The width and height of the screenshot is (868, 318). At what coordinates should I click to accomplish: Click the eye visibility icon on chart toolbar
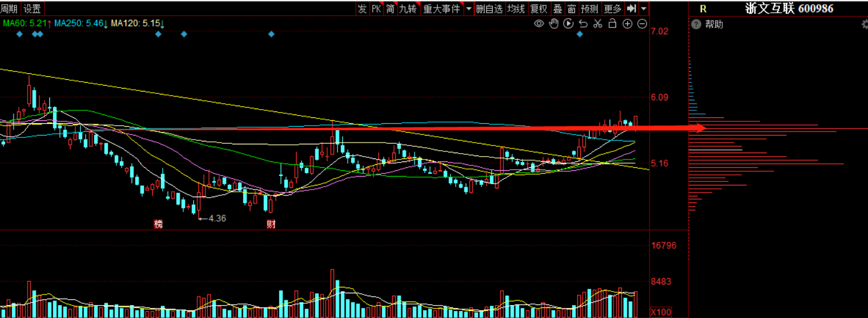click(x=539, y=23)
